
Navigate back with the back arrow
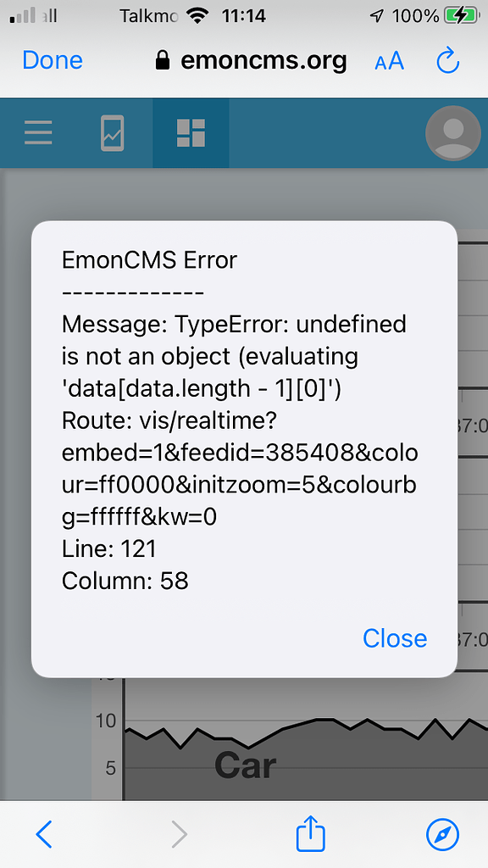point(44,834)
